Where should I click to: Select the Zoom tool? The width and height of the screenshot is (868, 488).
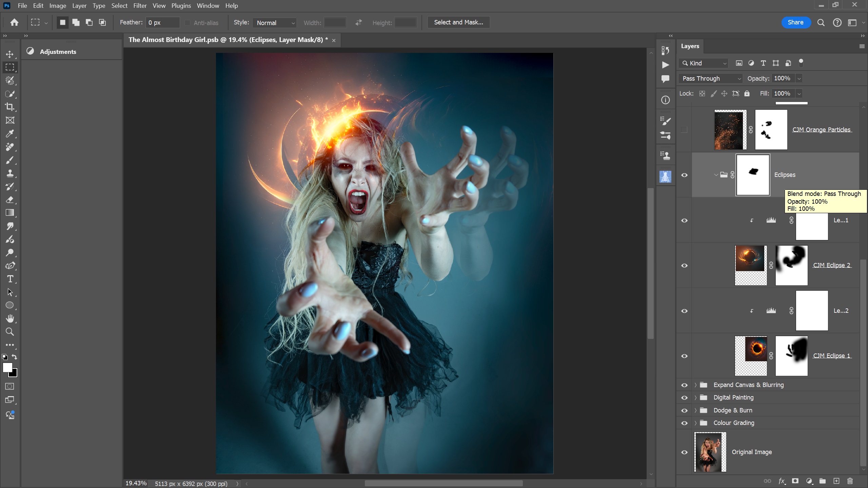tap(10, 332)
